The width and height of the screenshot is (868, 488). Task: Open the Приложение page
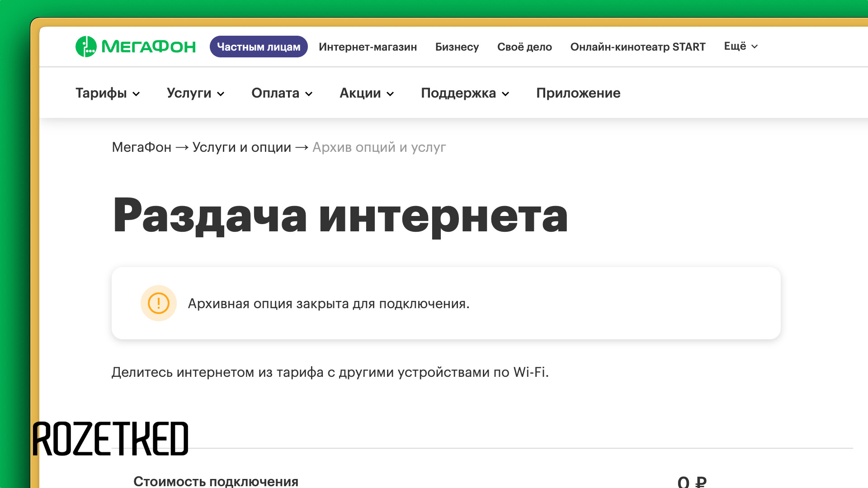click(578, 93)
